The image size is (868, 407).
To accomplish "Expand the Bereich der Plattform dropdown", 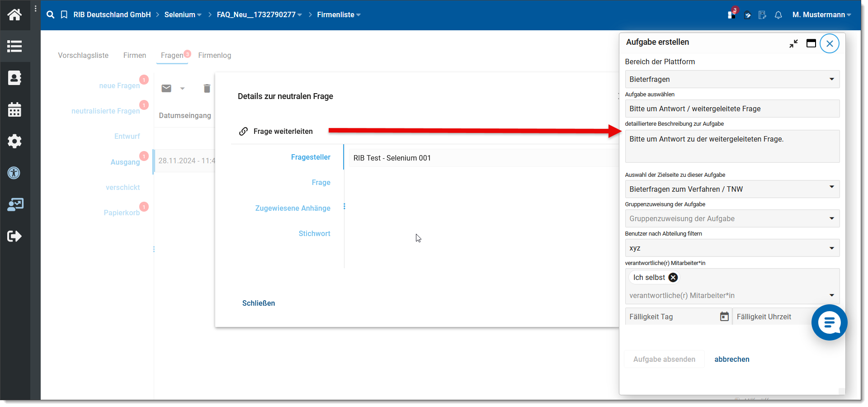I will click(x=832, y=79).
